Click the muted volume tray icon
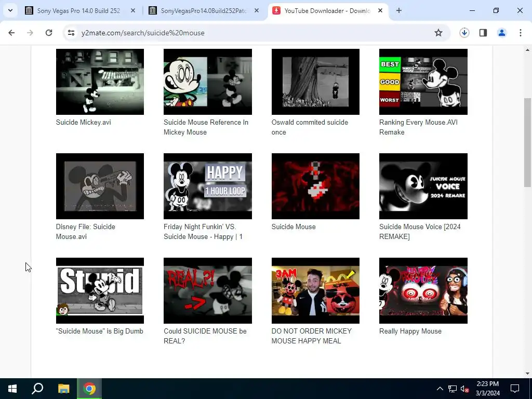Viewport: 532px width, 399px height. tap(465, 389)
